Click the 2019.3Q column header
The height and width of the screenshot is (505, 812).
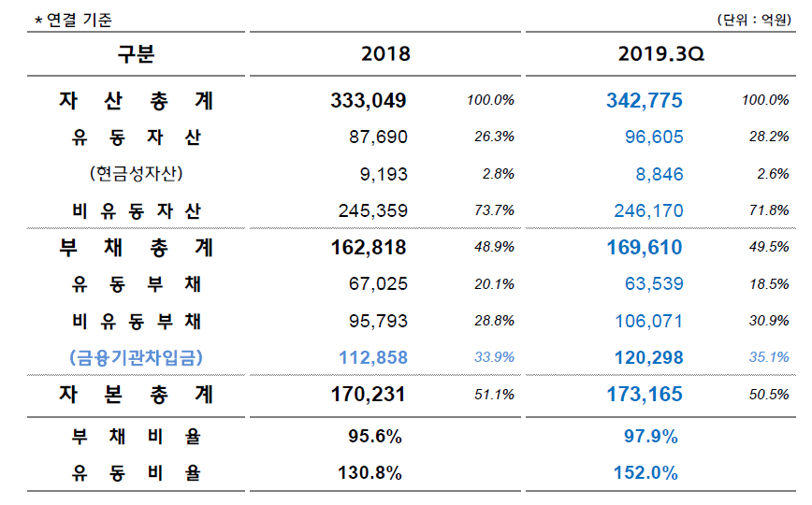click(x=660, y=54)
